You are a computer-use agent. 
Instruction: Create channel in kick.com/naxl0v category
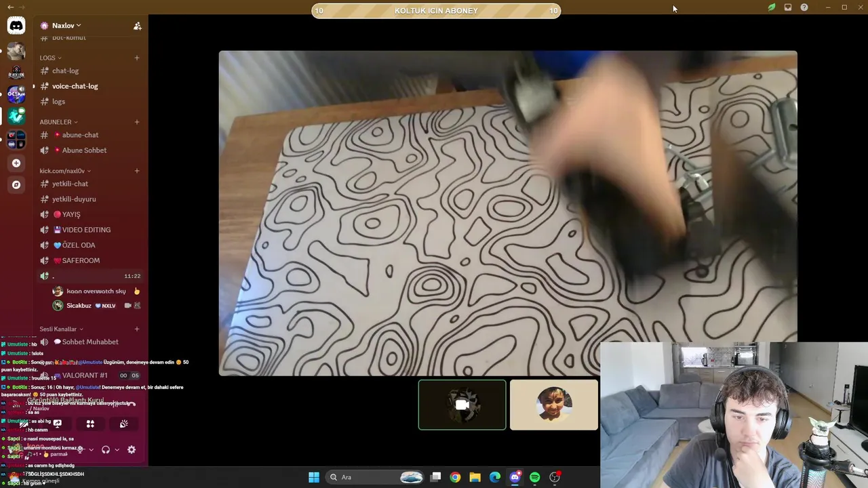[x=137, y=171]
